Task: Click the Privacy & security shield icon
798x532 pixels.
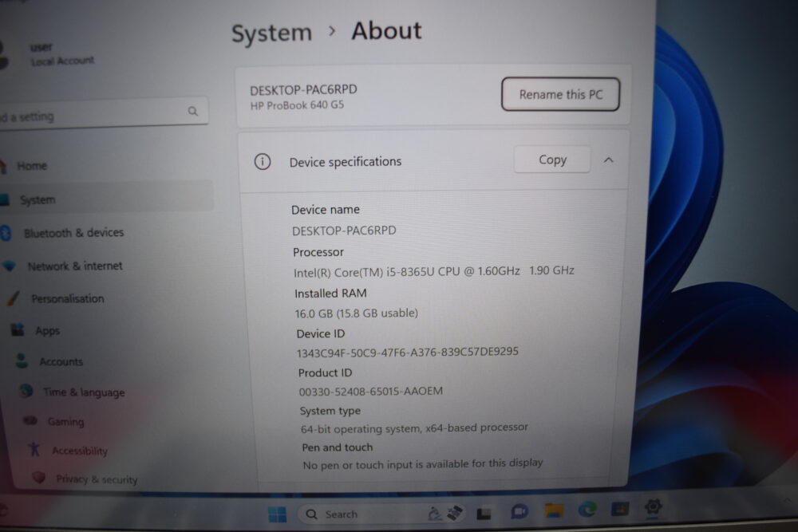Action: coord(38,477)
